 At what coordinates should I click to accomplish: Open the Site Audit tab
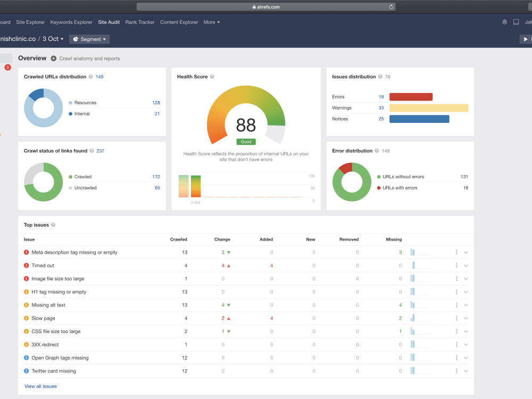tap(109, 22)
